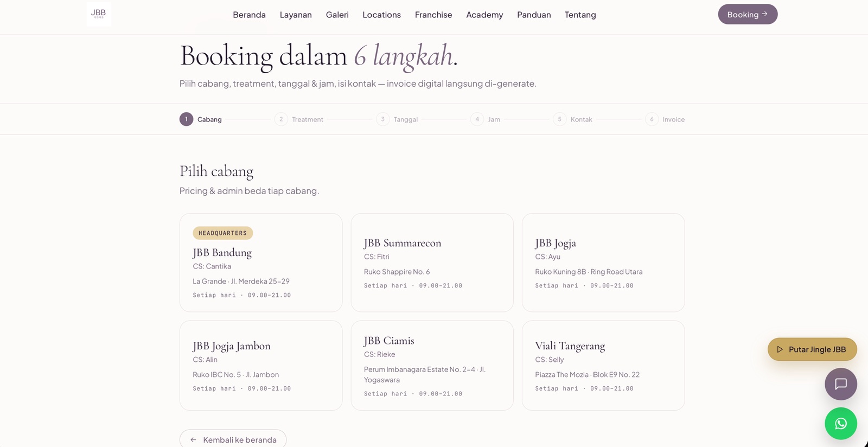Select step 2 Treatment

click(x=299, y=119)
